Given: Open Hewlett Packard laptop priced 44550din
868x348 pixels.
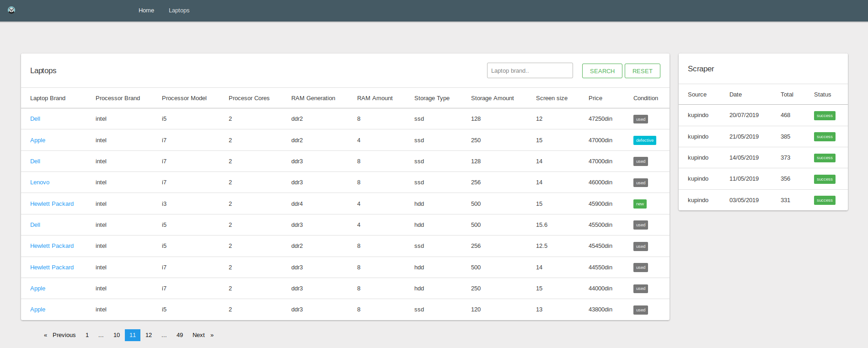Looking at the screenshot, I should tap(52, 268).
